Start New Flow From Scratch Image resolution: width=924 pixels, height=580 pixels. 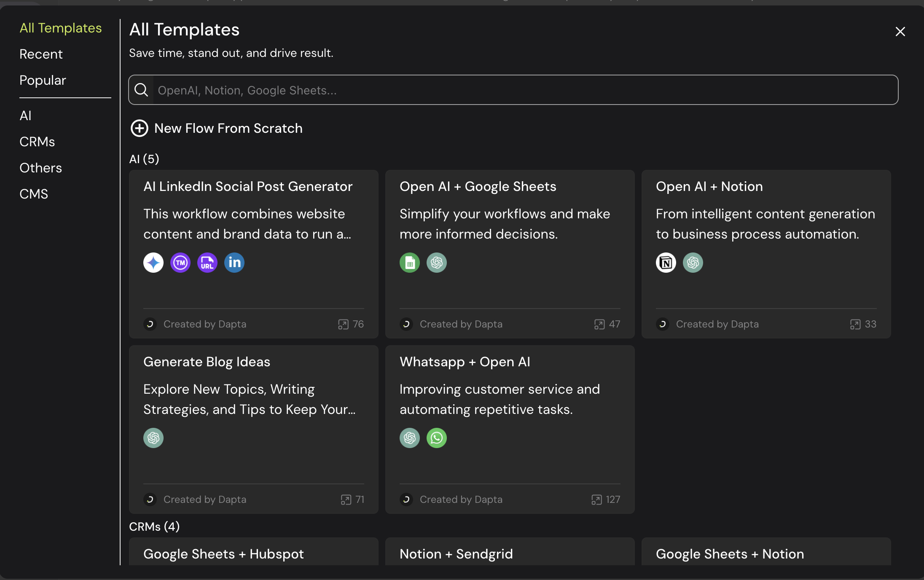tap(228, 128)
